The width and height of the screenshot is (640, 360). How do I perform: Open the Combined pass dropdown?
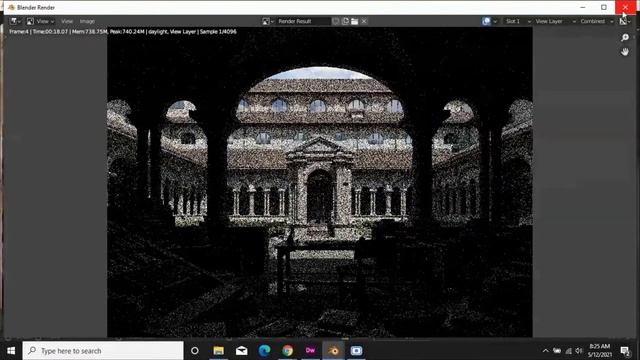pyautogui.click(x=596, y=21)
